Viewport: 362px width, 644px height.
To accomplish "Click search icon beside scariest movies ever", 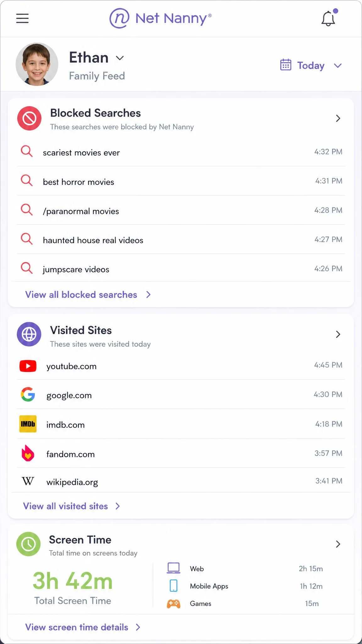I will [27, 151].
